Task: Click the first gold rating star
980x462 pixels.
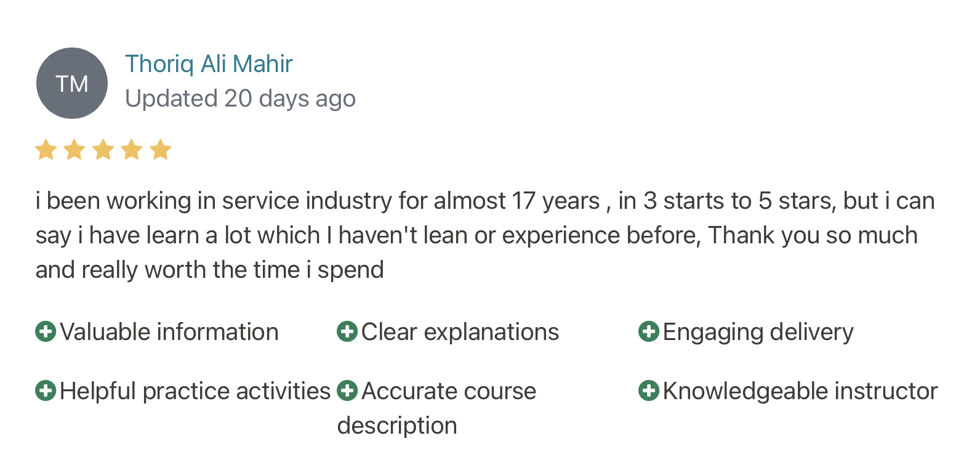Action: [x=46, y=150]
